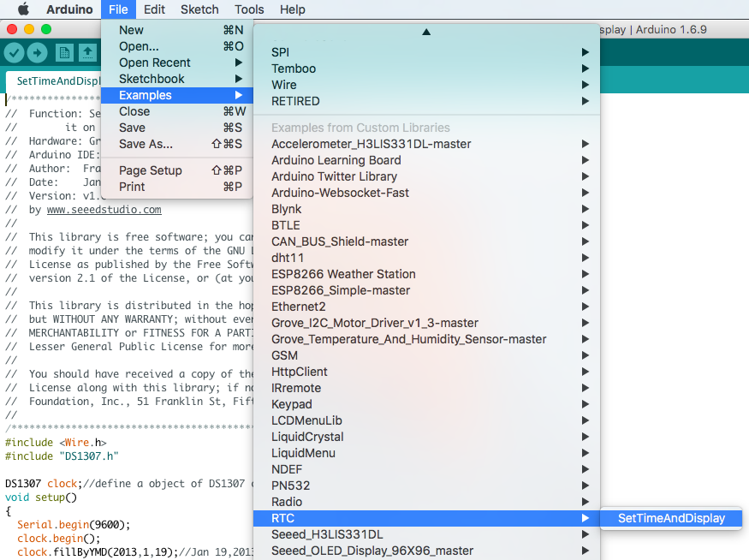Image resolution: width=749 pixels, height=560 pixels.
Task: Expand the RETIRED examples submenu
Action: [x=426, y=101]
